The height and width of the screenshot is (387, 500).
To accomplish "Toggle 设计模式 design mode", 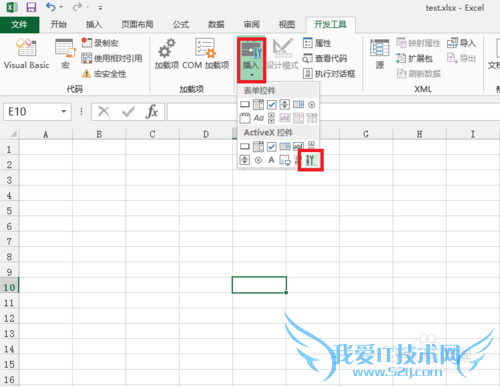I will pos(282,53).
